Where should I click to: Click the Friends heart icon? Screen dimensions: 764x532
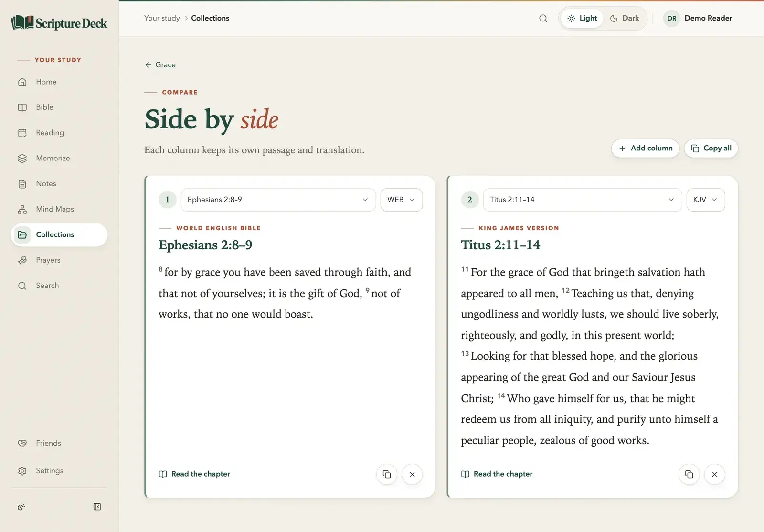22,443
